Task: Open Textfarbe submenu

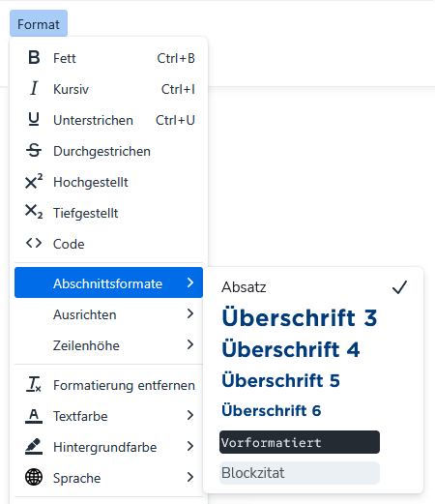Action: click(108, 415)
